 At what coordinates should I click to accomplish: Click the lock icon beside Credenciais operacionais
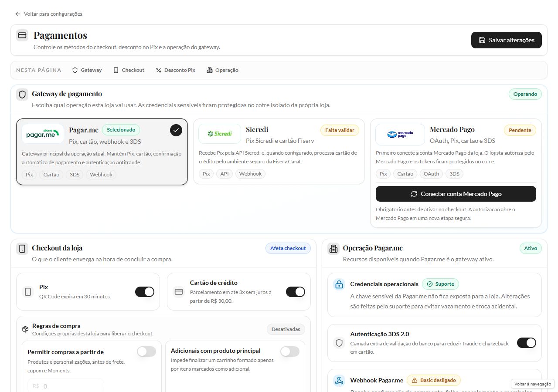tap(339, 284)
